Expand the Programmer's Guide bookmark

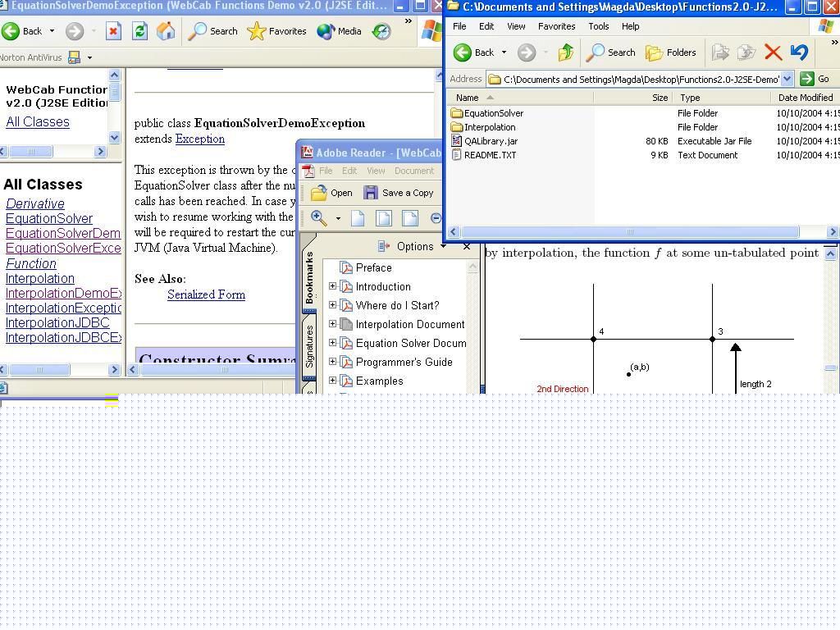333,362
